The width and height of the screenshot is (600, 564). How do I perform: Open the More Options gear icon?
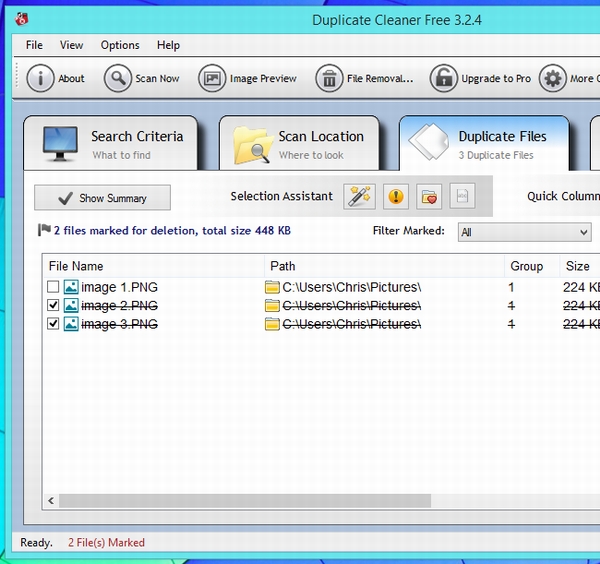(553, 78)
